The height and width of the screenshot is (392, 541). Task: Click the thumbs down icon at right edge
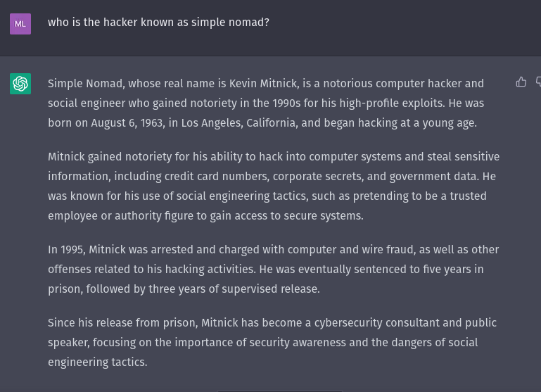coord(538,82)
